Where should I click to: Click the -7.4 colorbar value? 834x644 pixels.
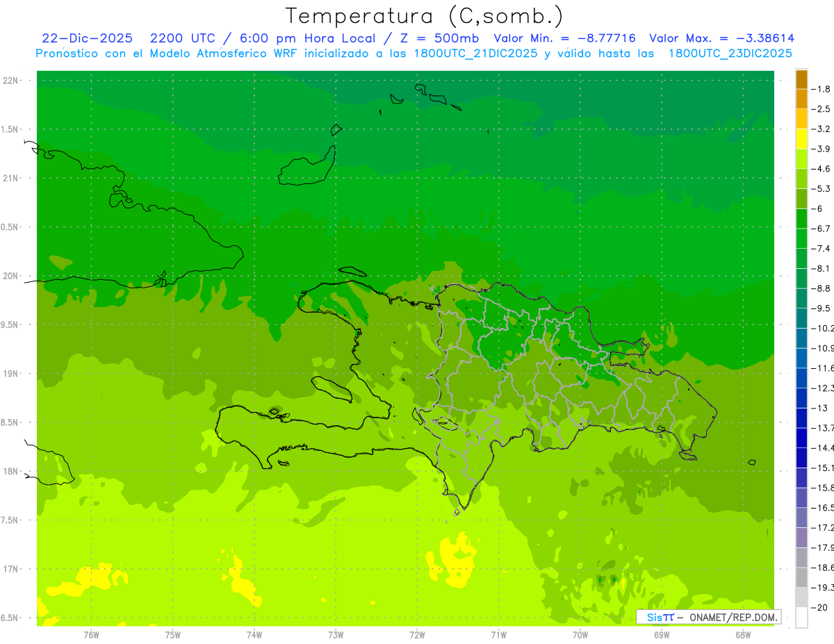822,249
